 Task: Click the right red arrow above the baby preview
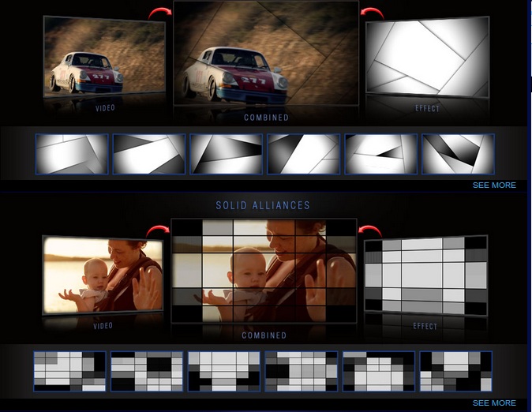click(x=369, y=231)
